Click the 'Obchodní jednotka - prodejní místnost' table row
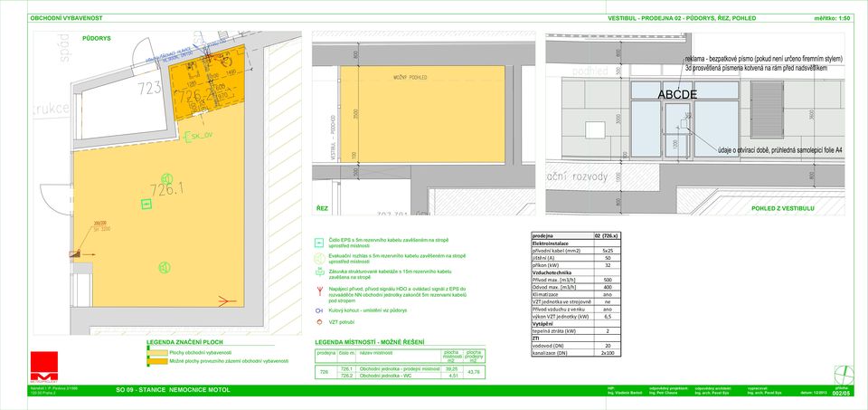 coord(400,368)
